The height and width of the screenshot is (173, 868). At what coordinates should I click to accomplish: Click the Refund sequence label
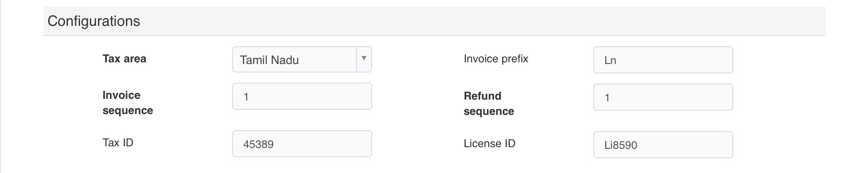(x=488, y=103)
